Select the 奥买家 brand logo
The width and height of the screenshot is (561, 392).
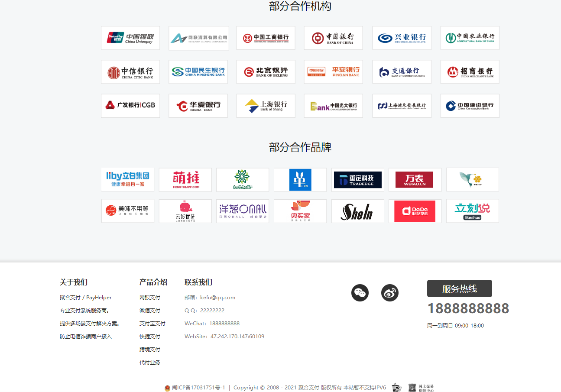click(300, 211)
